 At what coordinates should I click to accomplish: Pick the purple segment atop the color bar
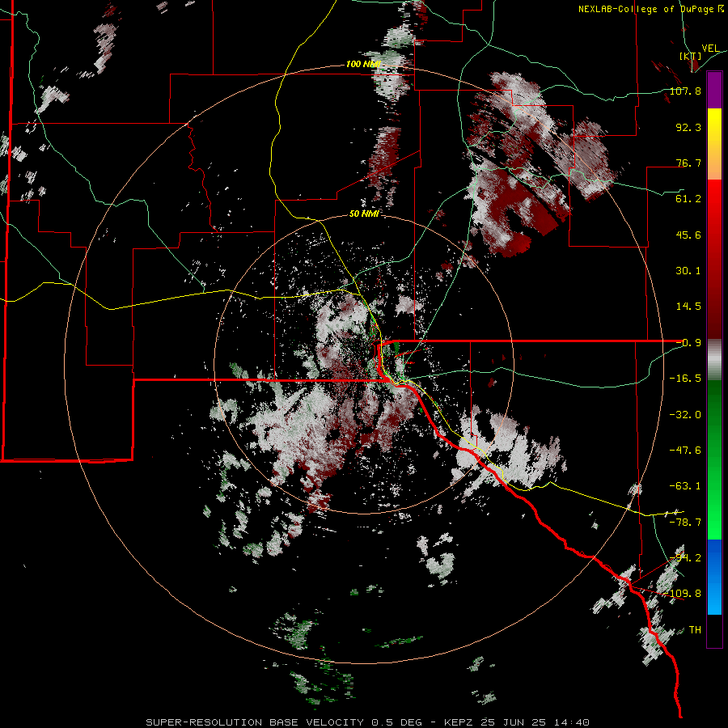tap(714, 91)
